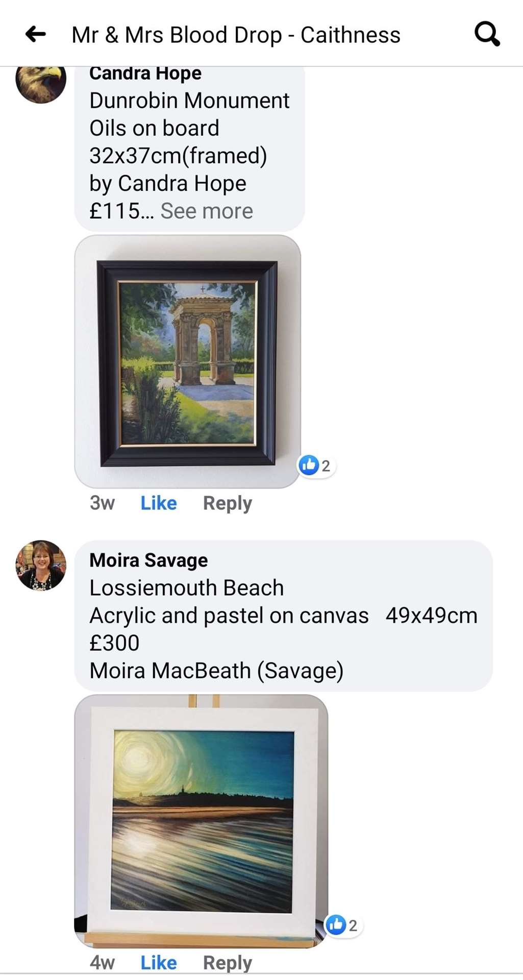View reactions on Lossiemouth Beach comment
Image resolution: width=523 pixels, height=980 pixels.
343,925
